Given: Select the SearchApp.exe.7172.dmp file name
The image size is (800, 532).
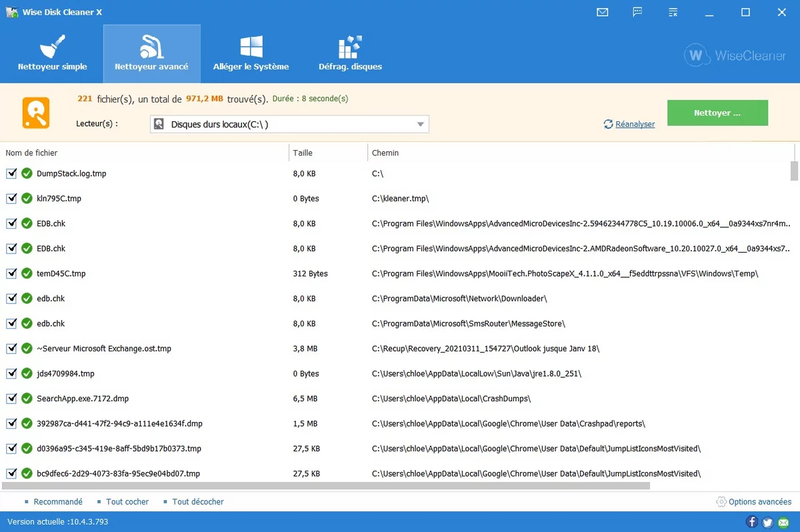Looking at the screenshot, I should 83,399.
